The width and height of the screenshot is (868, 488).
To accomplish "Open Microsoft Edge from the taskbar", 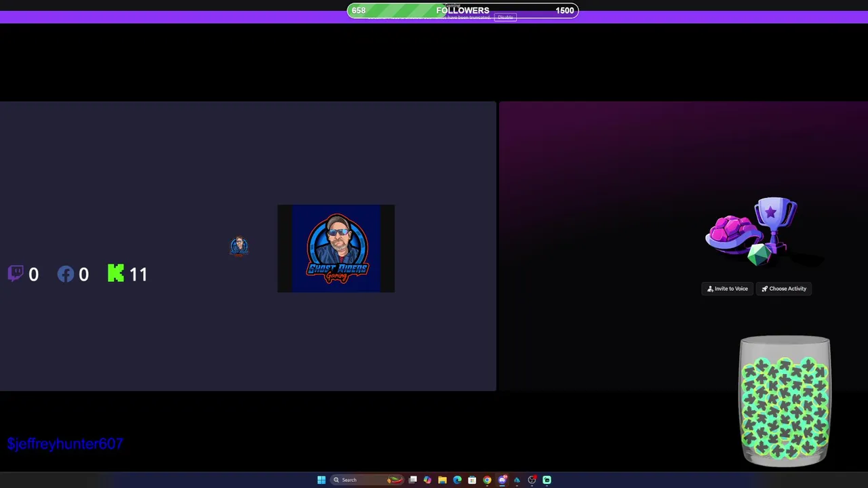I will click(457, 480).
